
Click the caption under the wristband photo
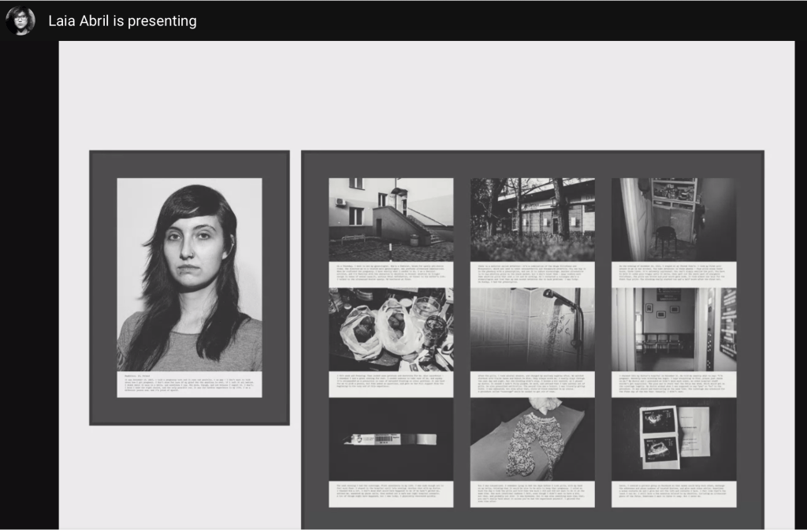pos(391,494)
